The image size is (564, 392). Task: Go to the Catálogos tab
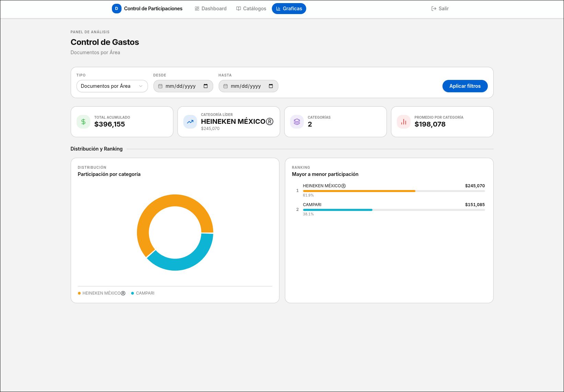[x=251, y=9]
